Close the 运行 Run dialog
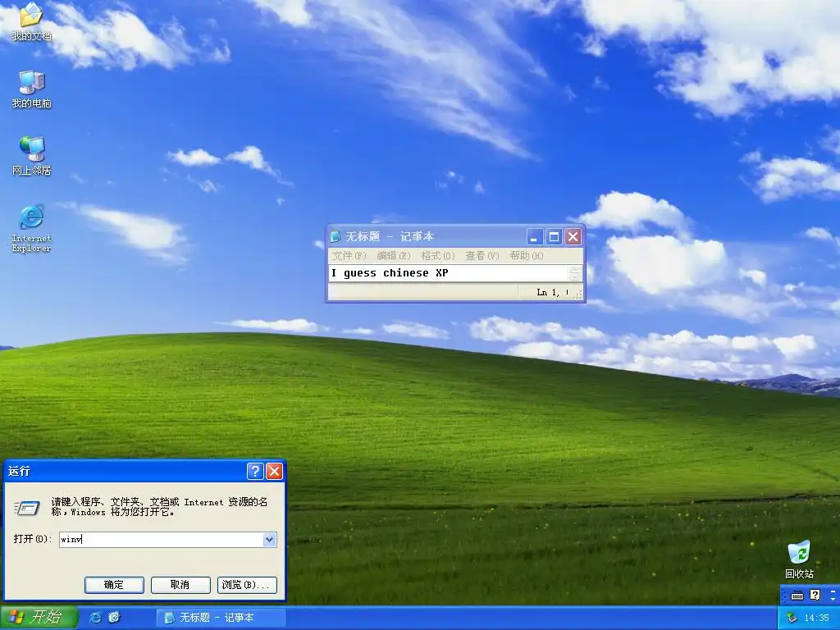Viewport: 840px width, 630px height. pos(274,471)
